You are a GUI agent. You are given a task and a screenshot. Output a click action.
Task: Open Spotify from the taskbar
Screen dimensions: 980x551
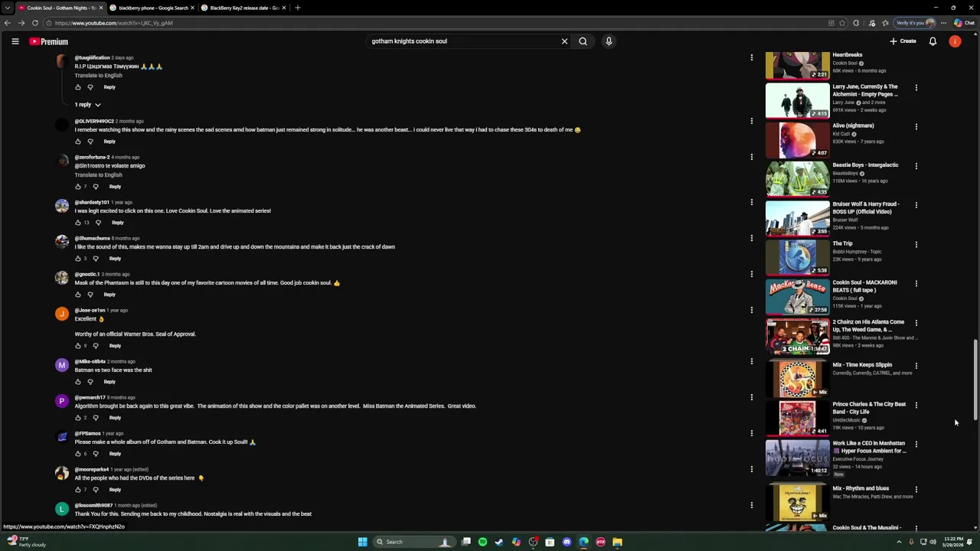click(x=482, y=542)
